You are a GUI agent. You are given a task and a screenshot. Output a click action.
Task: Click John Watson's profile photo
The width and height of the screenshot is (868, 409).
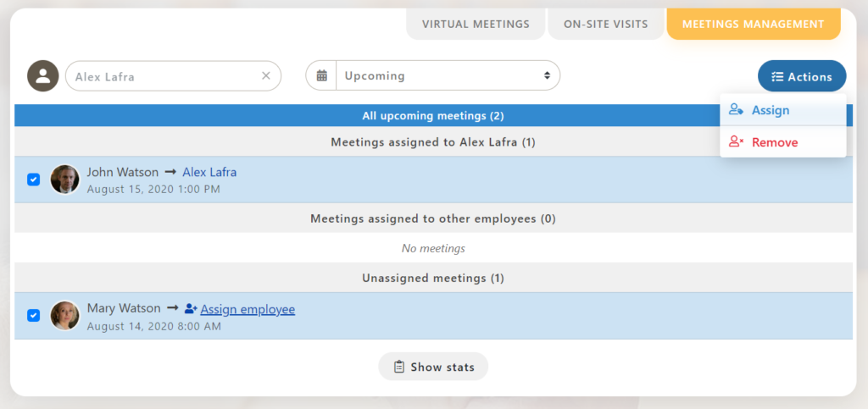pyautogui.click(x=64, y=180)
